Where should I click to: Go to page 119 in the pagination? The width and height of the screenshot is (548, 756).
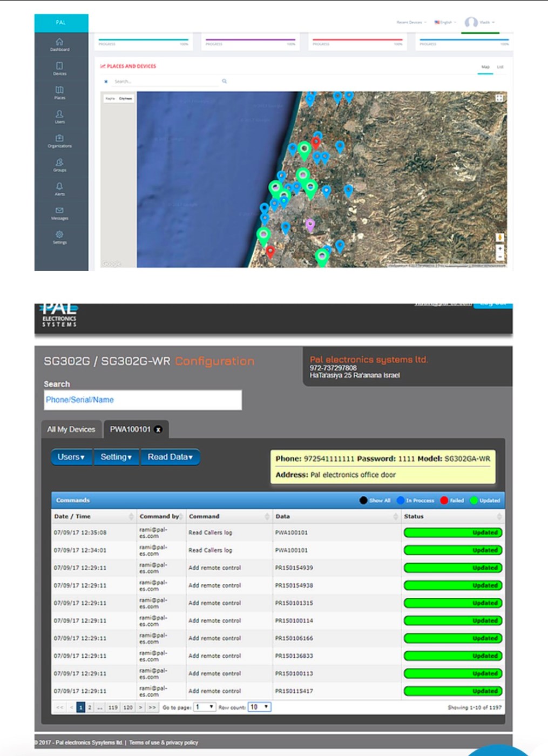click(x=113, y=707)
